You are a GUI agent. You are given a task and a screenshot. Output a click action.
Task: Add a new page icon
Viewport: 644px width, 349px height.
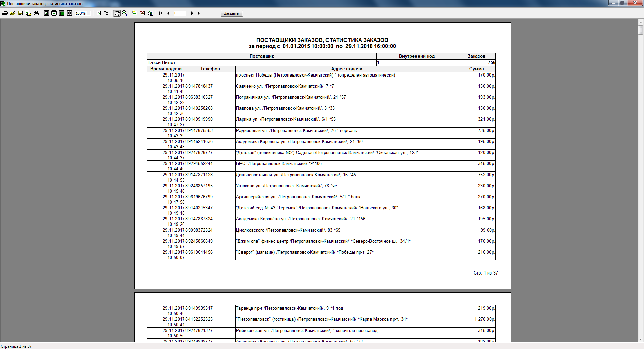[x=135, y=13]
